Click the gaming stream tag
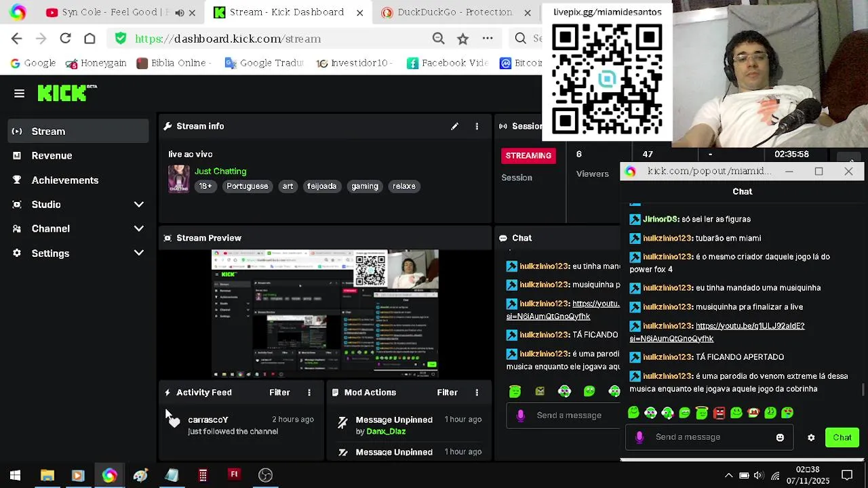 [x=365, y=186]
